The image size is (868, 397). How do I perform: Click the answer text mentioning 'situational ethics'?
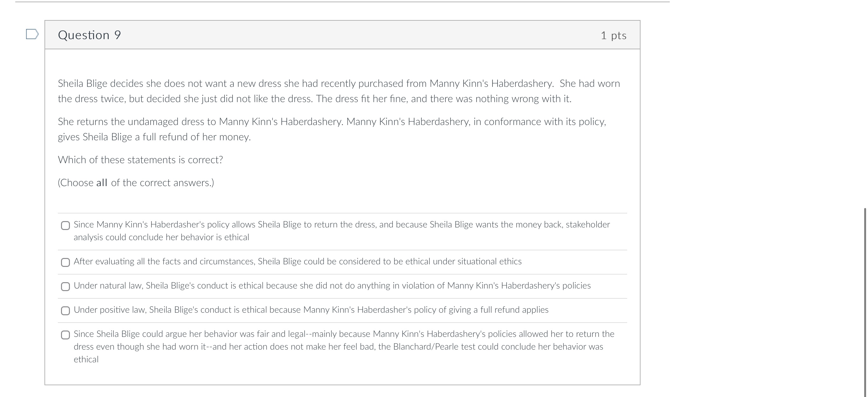tap(297, 261)
